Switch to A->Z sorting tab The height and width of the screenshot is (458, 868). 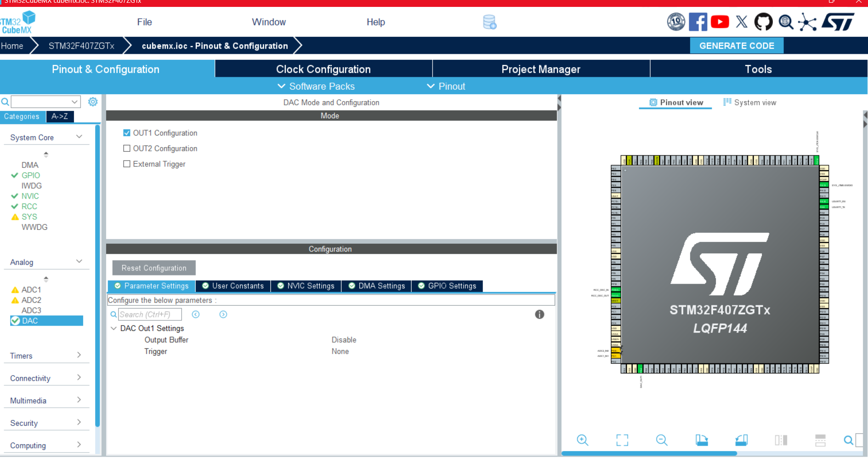[x=60, y=116]
